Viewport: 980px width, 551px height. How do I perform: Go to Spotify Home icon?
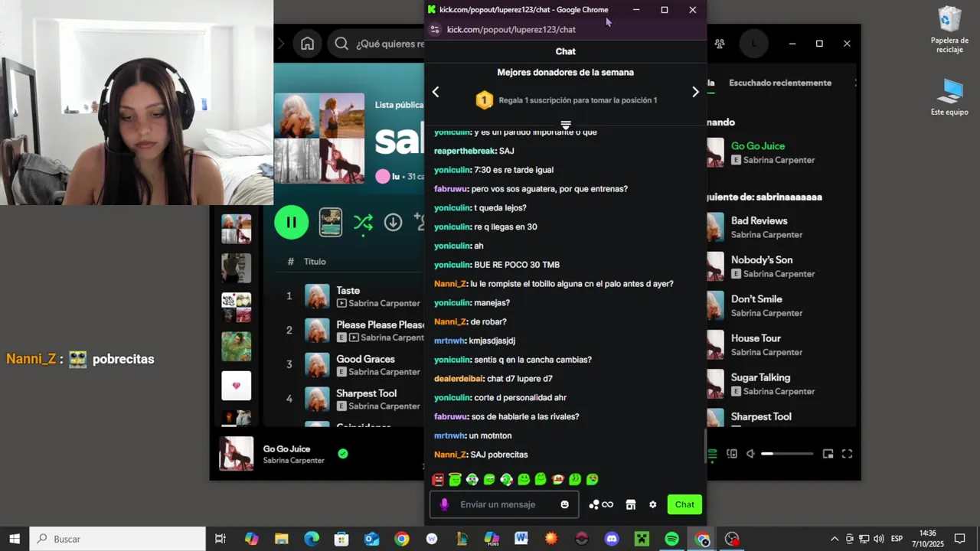(x=307, y=44)
